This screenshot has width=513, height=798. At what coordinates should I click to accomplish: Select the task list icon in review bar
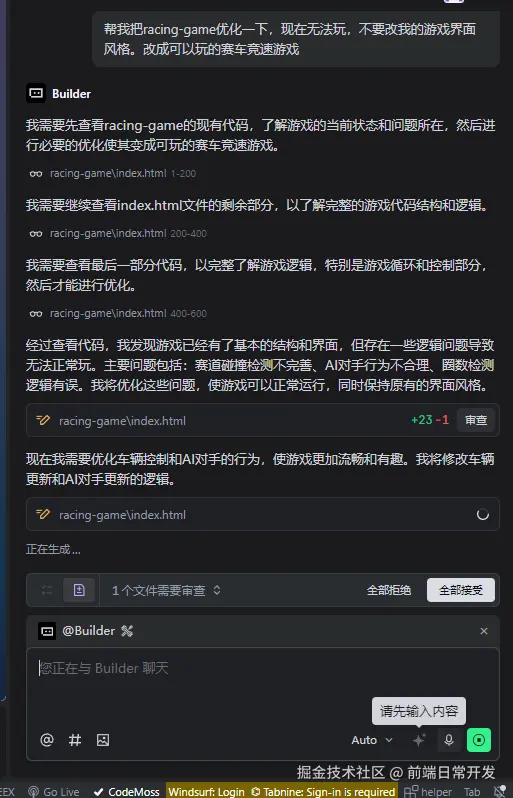(47, 590)
